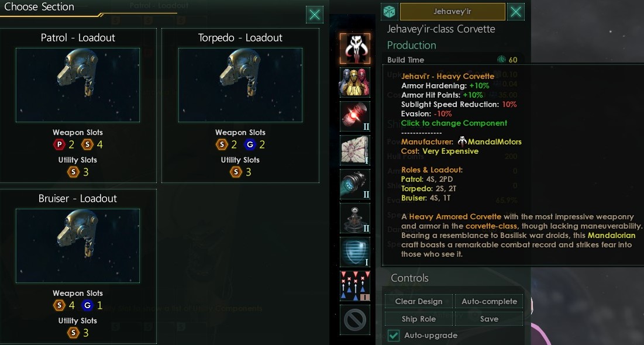Image resolution: width=644 pixels, height=345 pixels.
Task: Choose the Patrol - Loadout section
Action: pyautogui.click(x=78, y=105)
